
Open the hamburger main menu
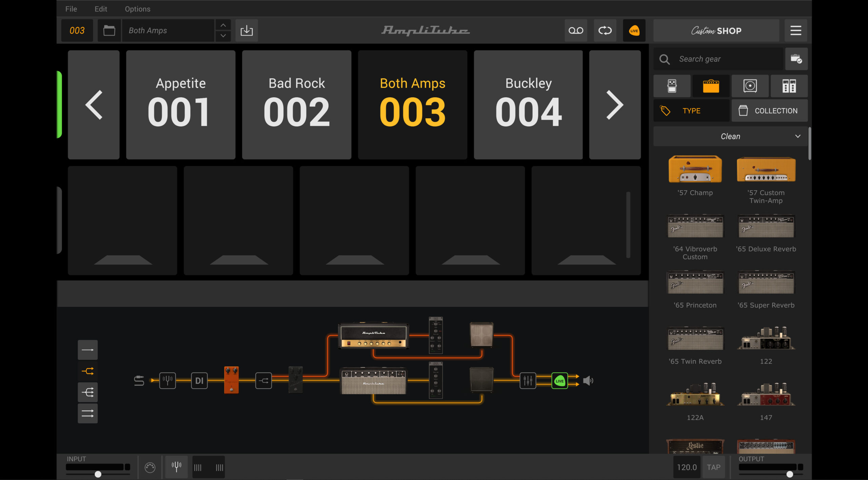coord(795,30)
